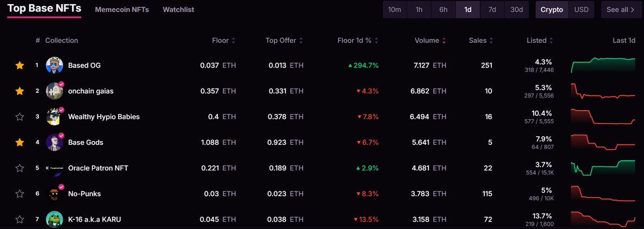The image size is (644, 229).
Task: View Oracle Patron NFT 1d sparkline chart
Action: tap(603, 168)
